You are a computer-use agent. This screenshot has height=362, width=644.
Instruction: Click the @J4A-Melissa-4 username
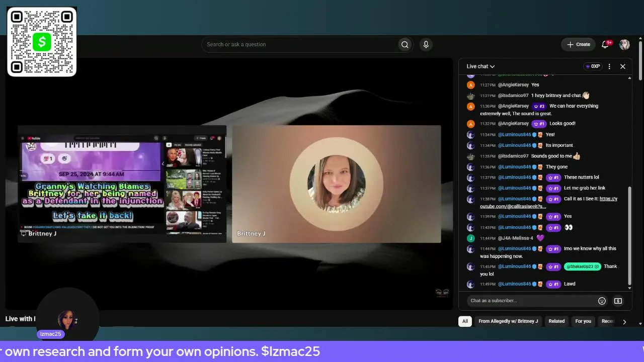(515, 238)
